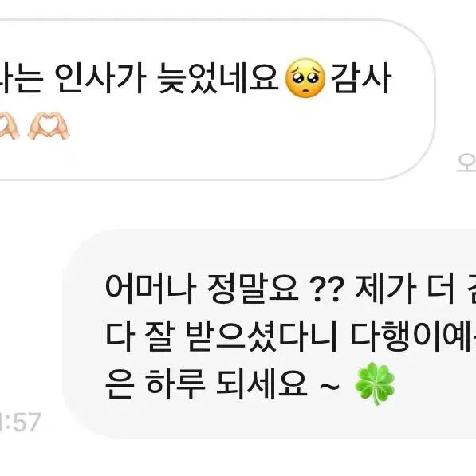Screen dimensions: 476x476
Task: Select the gray sent message bubble
Action: [x=269, y=334]
